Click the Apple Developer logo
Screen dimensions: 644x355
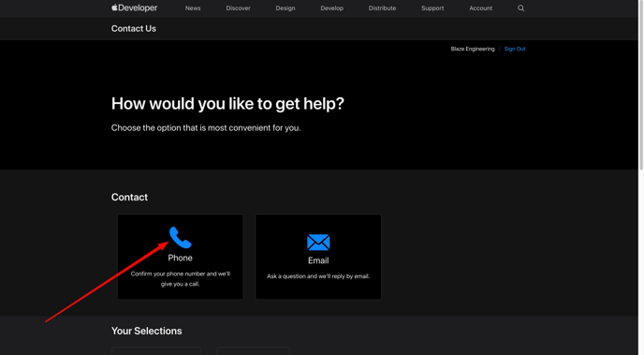pyautogui.click(x=134, y=7)
